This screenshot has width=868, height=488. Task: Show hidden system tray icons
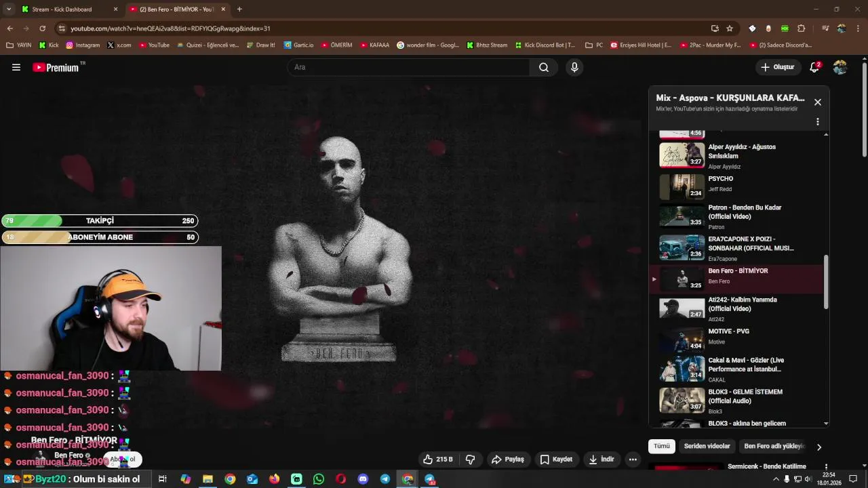[776, 479]
